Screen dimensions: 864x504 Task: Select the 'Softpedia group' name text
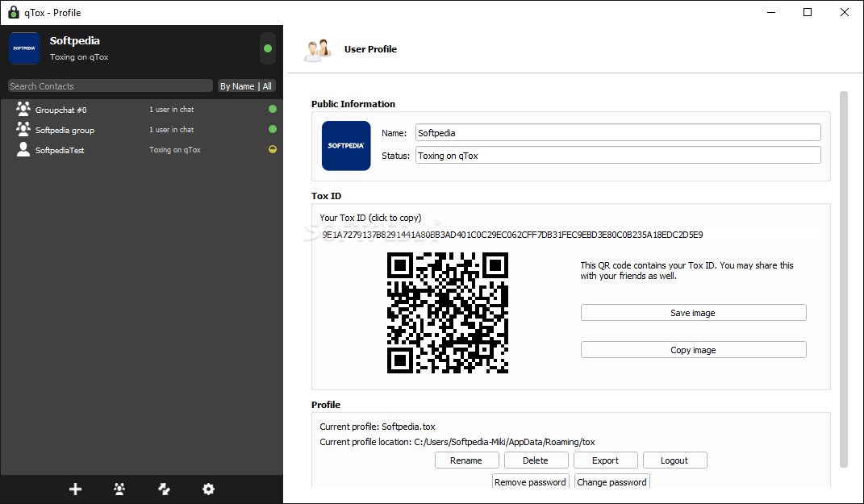pyautogui.click(x=65, y=130)
